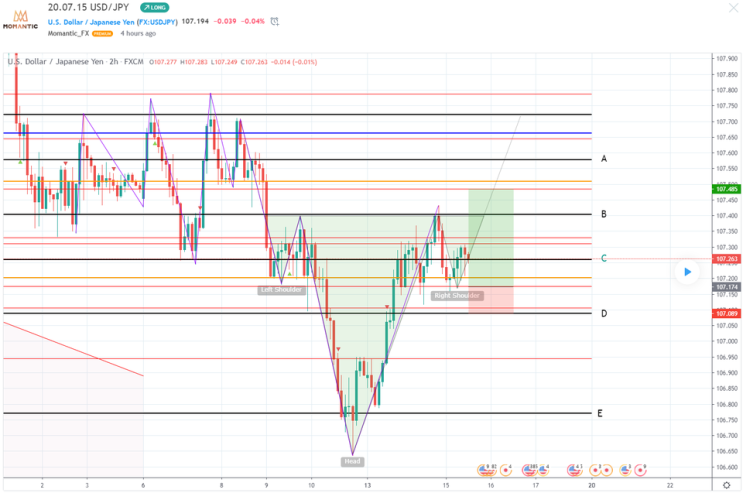Click the 4 hours ago timestamp
This screenshot has width=743, height=493.
tap(138, 33)
